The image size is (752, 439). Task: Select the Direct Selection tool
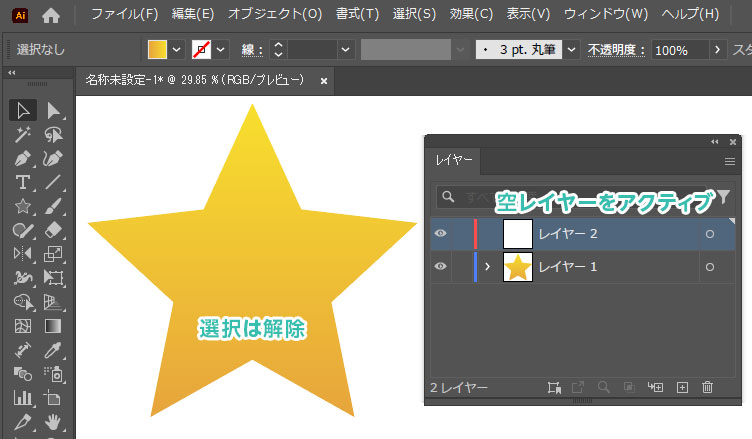[54, 110]
